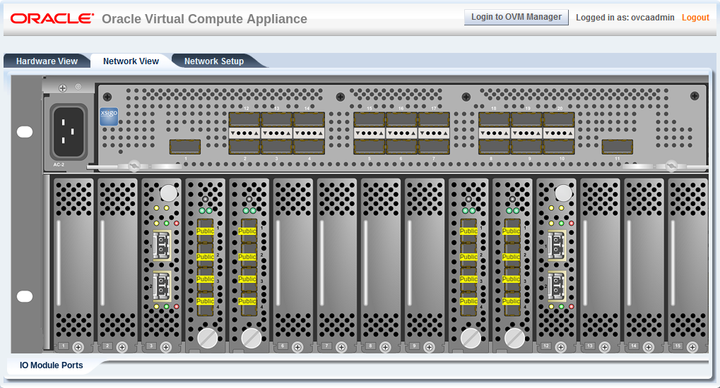Screen dimensions: 720x388
Task: Click Public port 2 of fourth IO module
Action: 205,257
